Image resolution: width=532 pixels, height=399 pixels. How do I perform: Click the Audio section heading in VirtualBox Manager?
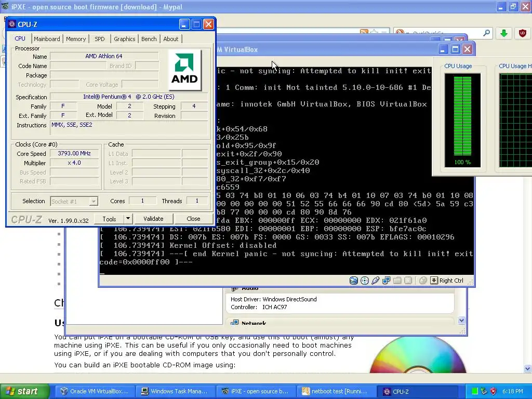250,288
